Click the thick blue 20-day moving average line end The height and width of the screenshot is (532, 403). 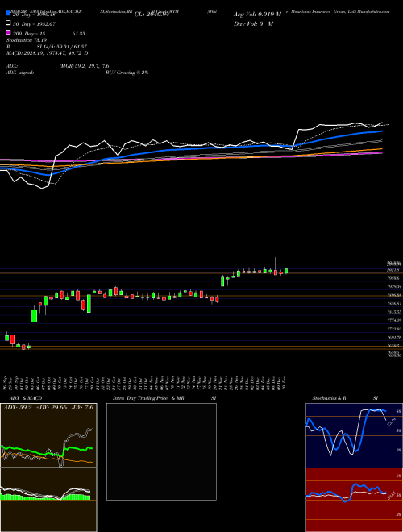(x=380, y=131)
